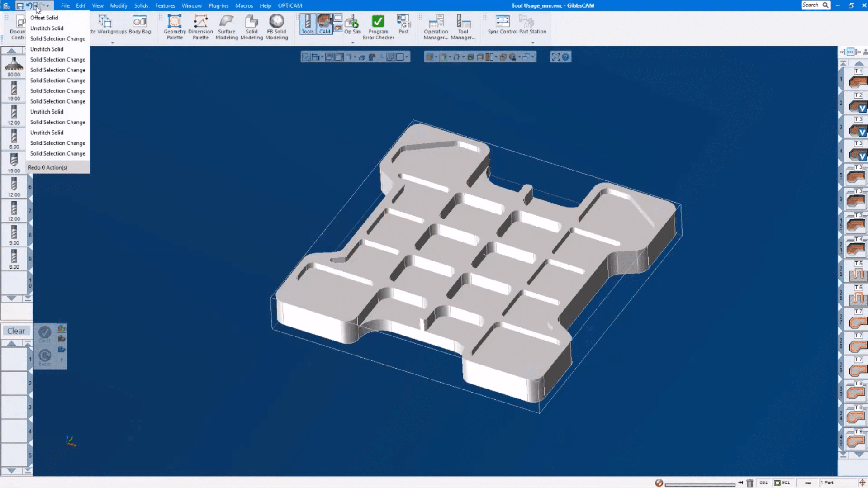Toggle the CAM palette button

(324, 24)
